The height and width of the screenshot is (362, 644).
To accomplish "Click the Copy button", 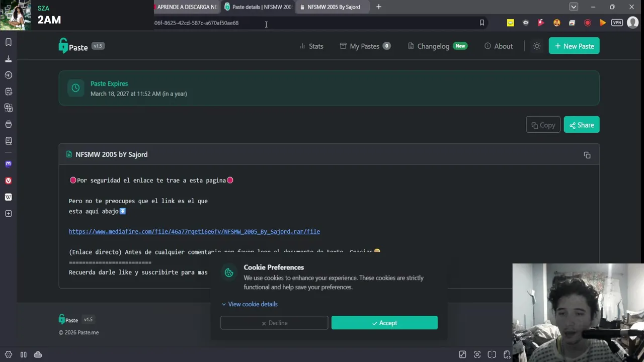I will (543, 125).
